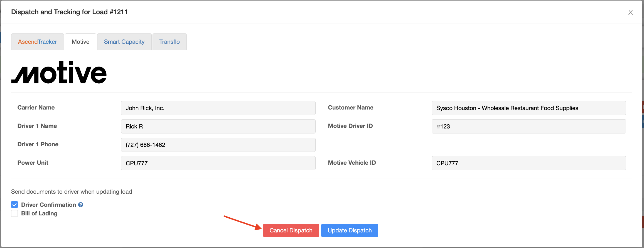The height and width of the screenshot is (248, 644).
Task: Close the Dispatch and Tracking dialog
Action: coord(630,12)
